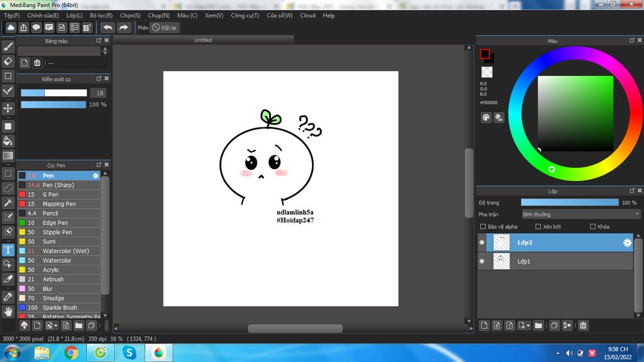Pick the Sparkle Brush
Viewport: 644px width, 362px height.
pos(59,308)
